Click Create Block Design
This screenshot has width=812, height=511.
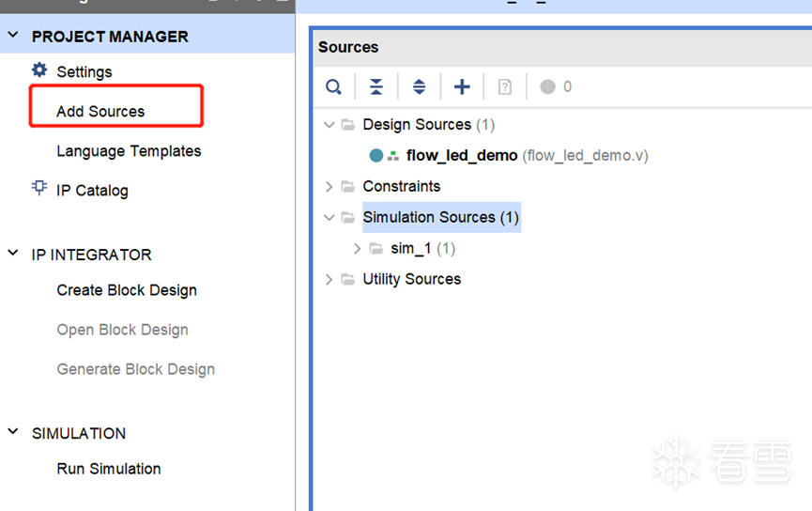[127, 290]
